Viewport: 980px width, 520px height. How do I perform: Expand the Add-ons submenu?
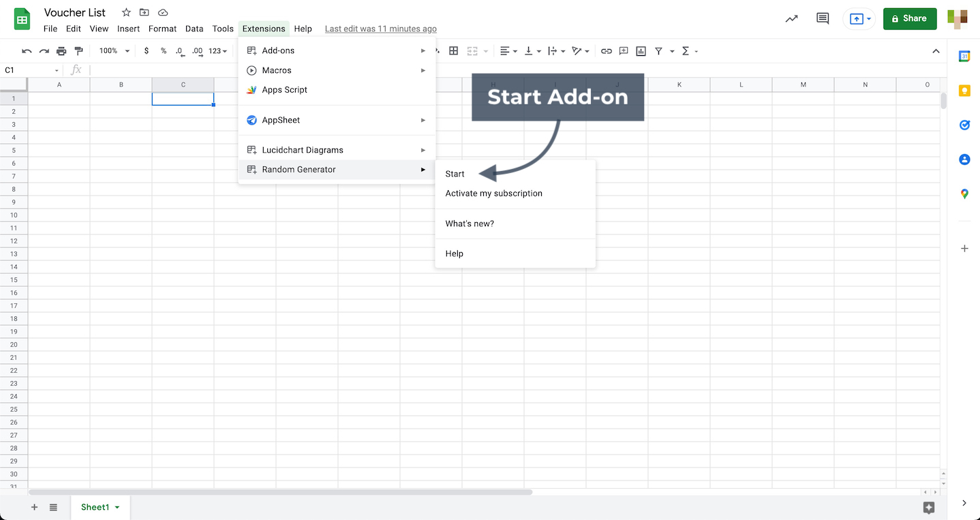337,50
